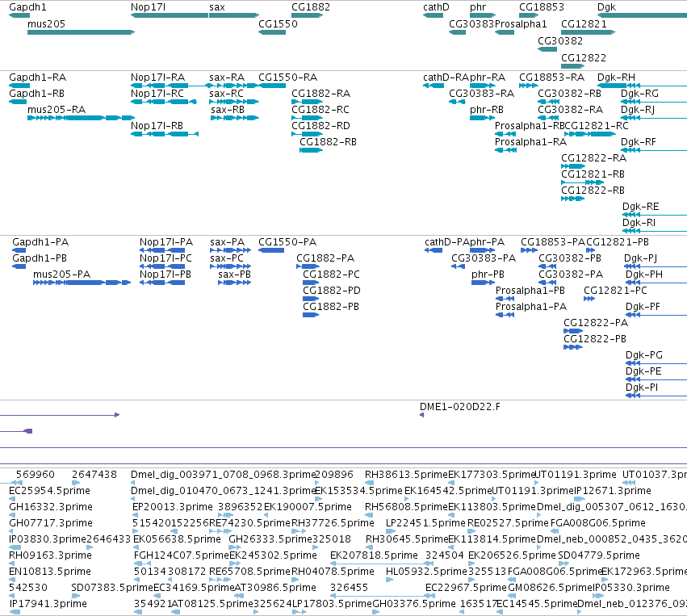
Task: Select the SD04779.5prime EST label
Action: (599, 555)
